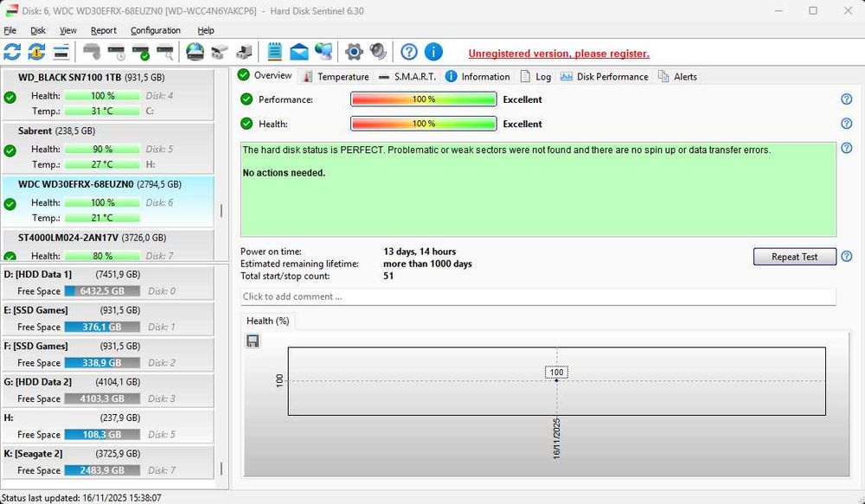The image size is (865, 504).
Task: Click the question mark help toolbar icon
Action: click(x=409, y=52)
